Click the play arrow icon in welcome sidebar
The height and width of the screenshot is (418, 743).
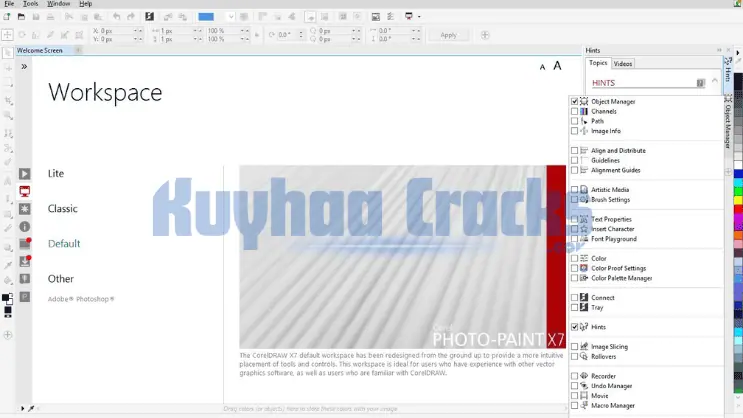click(x=25, y=174)
